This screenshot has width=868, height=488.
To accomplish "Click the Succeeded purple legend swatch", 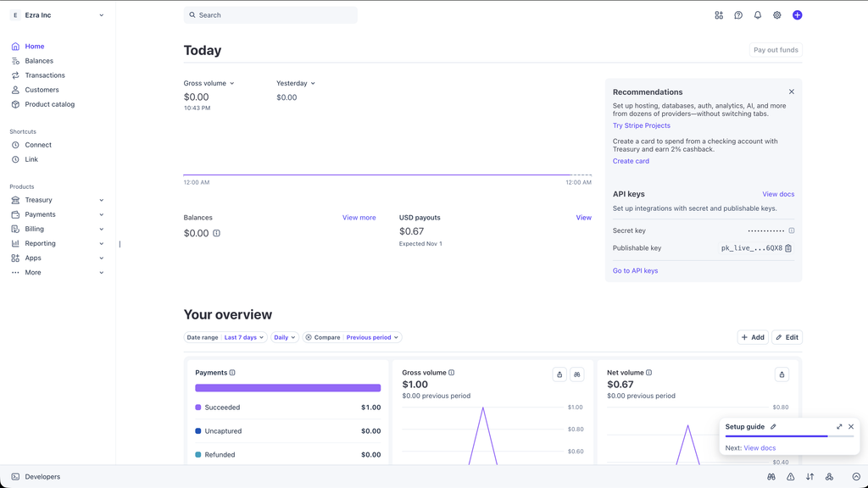I will click(198, 408).
